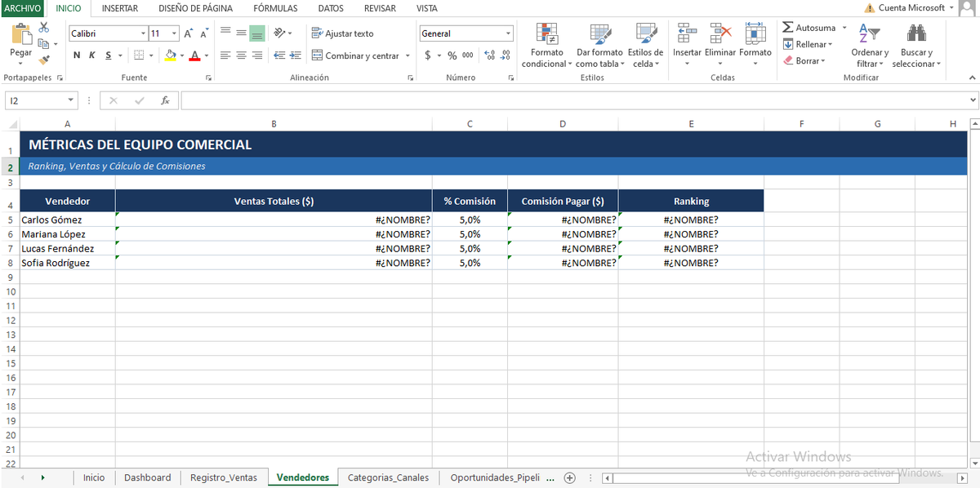Expand the Name Box dropdown arrow
Image resolution: width=980 pixels, height=488 pixels.
(71, 100)
